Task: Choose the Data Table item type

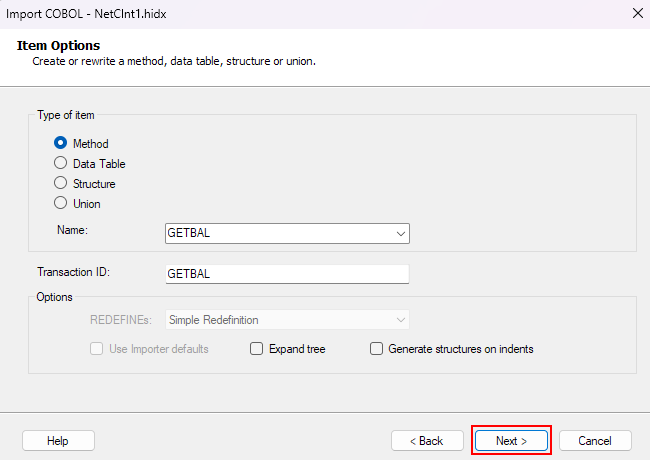Action: click(60, 164)
